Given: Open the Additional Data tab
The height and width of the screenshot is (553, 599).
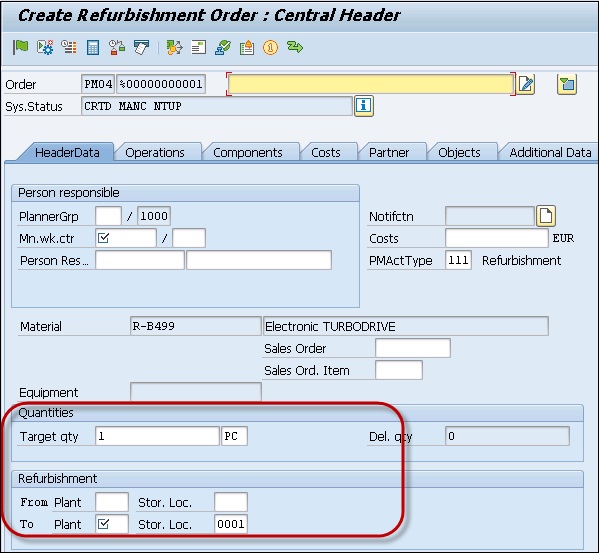Looking at the screenshot, I should [x=550, y=152].
